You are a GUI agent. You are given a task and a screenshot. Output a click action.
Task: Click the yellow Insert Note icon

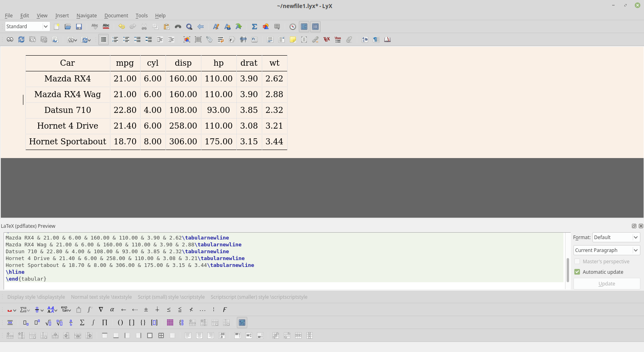pyautogui.click(x=293, y=40)
